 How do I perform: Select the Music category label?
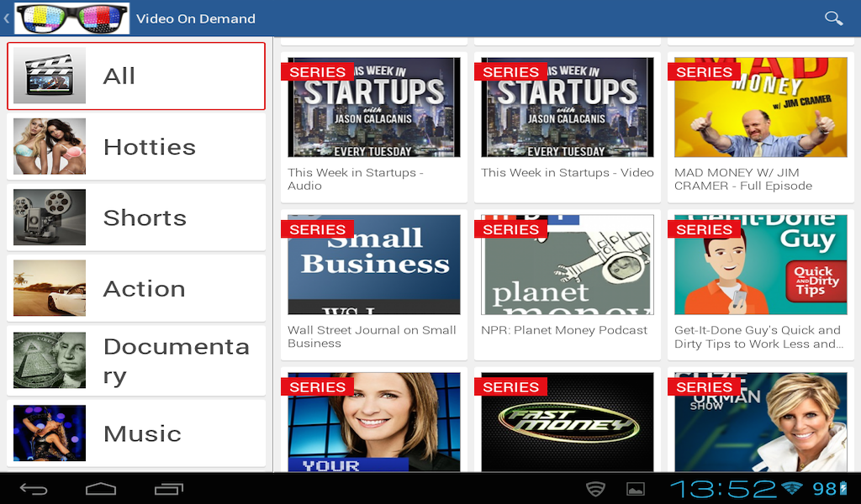(142, 433)
